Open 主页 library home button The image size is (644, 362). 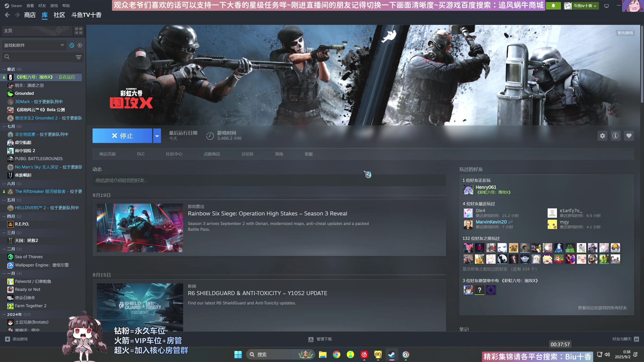[x=37, y=31]
